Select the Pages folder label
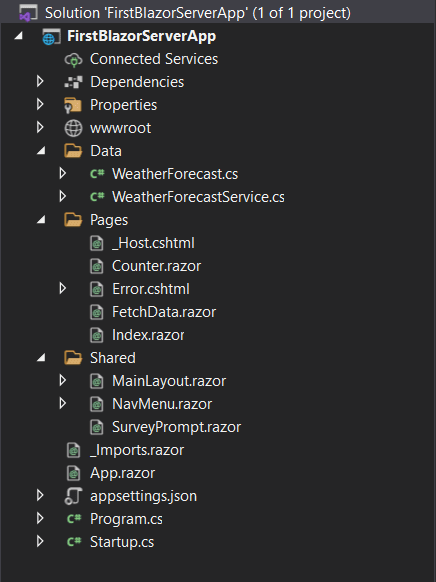Viewport: 436px width, 582px height. pyautogui.click(x=109, y=220)
